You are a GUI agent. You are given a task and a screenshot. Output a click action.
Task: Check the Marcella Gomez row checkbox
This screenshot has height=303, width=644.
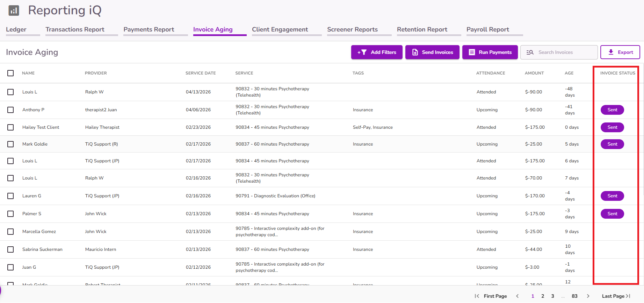coord(10,232)
